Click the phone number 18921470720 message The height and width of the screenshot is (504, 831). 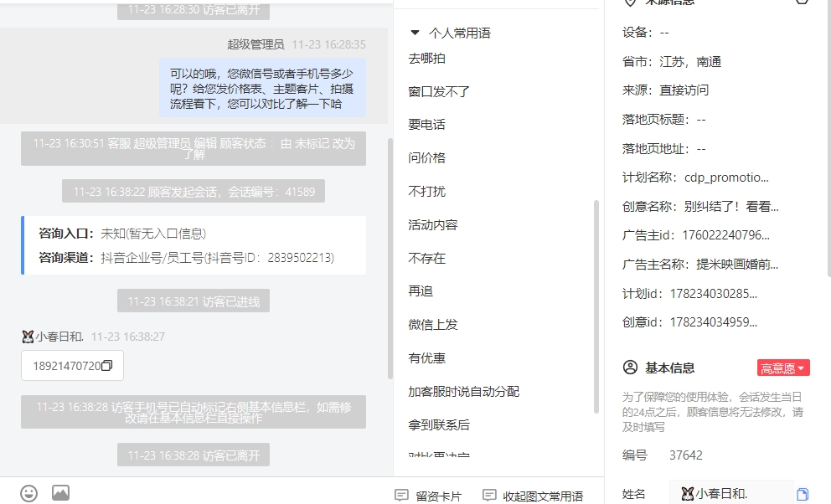[x=73, y=365]
